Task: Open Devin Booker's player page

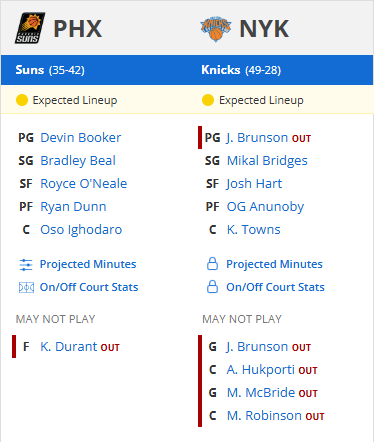Action: coord(81,138)
